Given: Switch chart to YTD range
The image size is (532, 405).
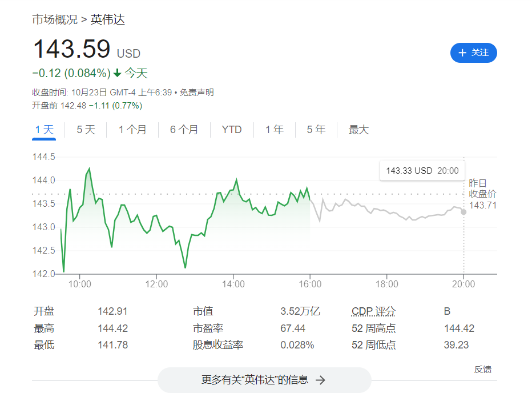Looking at the screenshot, I should 232,130.
